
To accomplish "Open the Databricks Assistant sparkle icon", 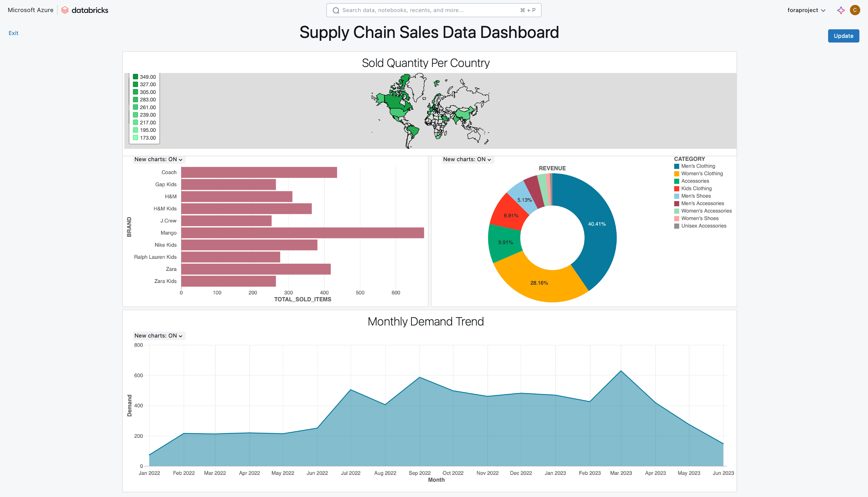I will click(x=841, y=10).
